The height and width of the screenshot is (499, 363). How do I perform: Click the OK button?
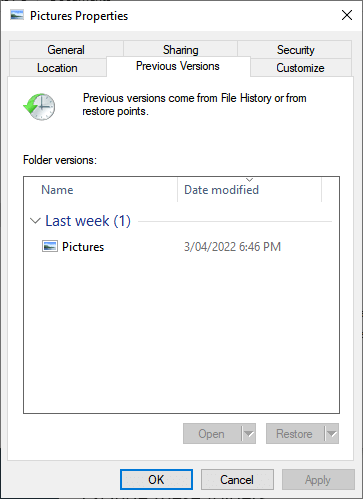tap(156, 480)
